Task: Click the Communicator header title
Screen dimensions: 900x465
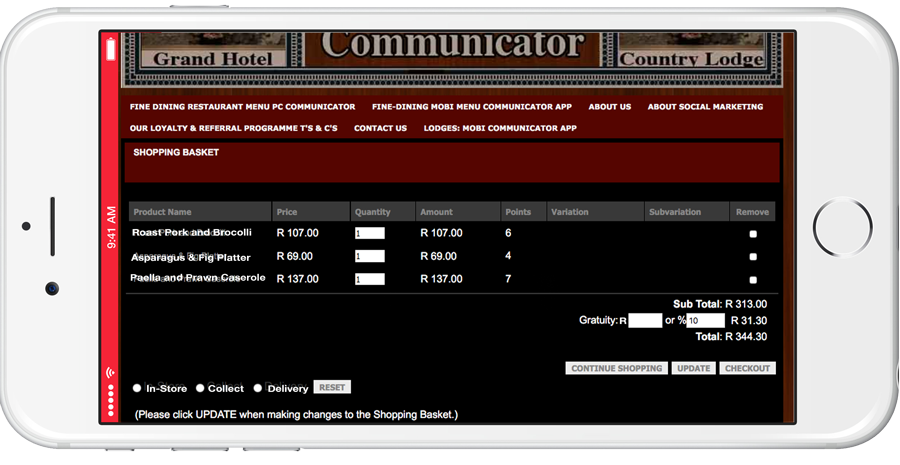Action: (452, 45)
